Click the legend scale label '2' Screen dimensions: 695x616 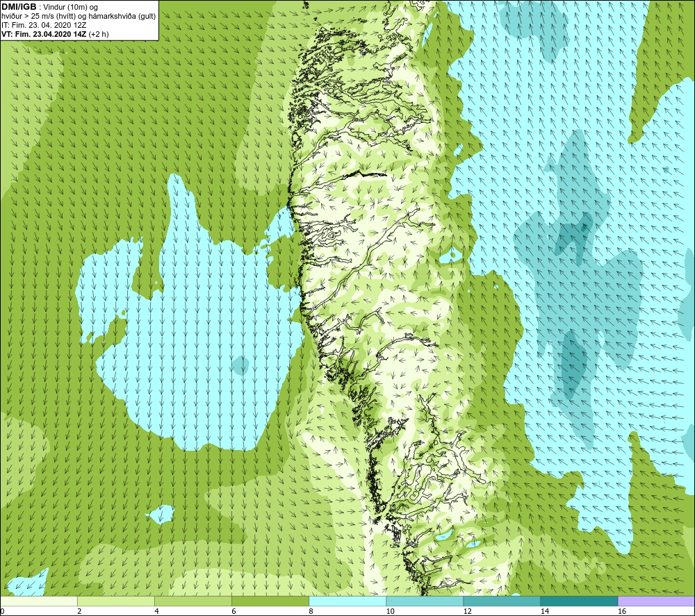(79, 611)
